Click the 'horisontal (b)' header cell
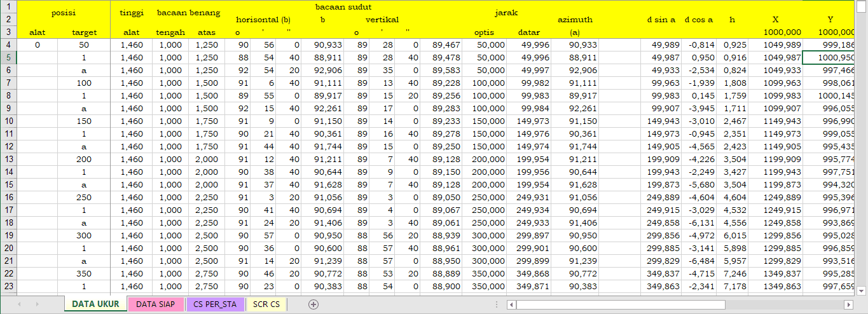This screenshot has width=868, height=314. tap(263, 19)
